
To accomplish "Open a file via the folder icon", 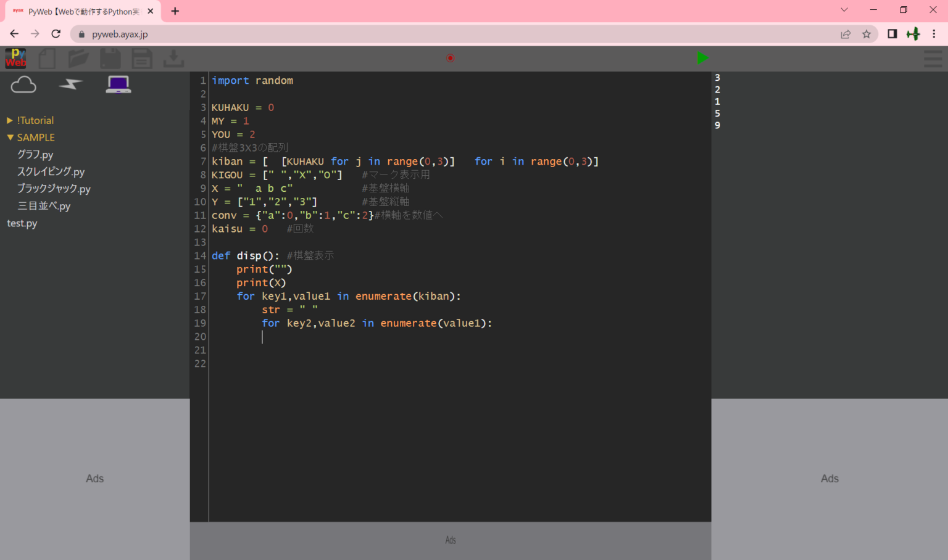I will click(78, 58).
